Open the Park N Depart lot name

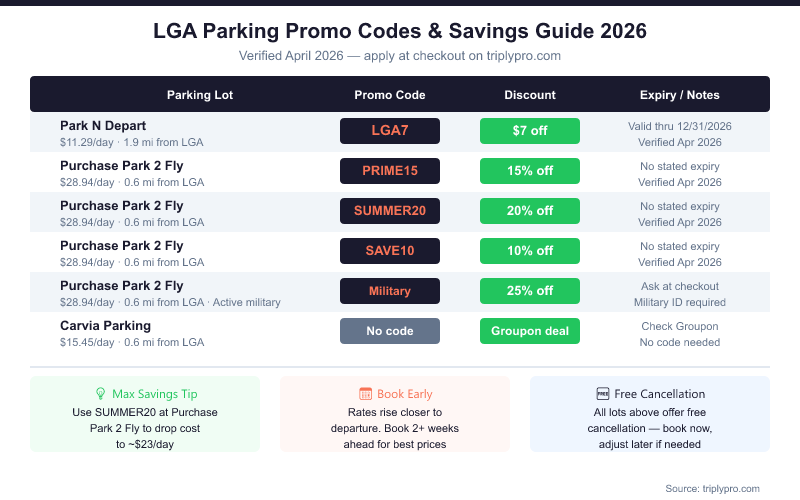(x=103, y=126)
